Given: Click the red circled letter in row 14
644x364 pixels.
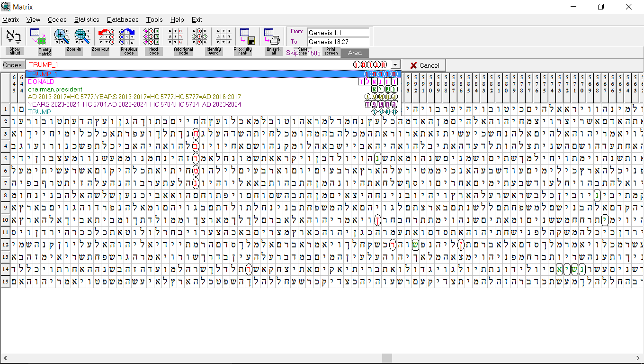Looking at the screenshot, I should (x=249, y=269).
